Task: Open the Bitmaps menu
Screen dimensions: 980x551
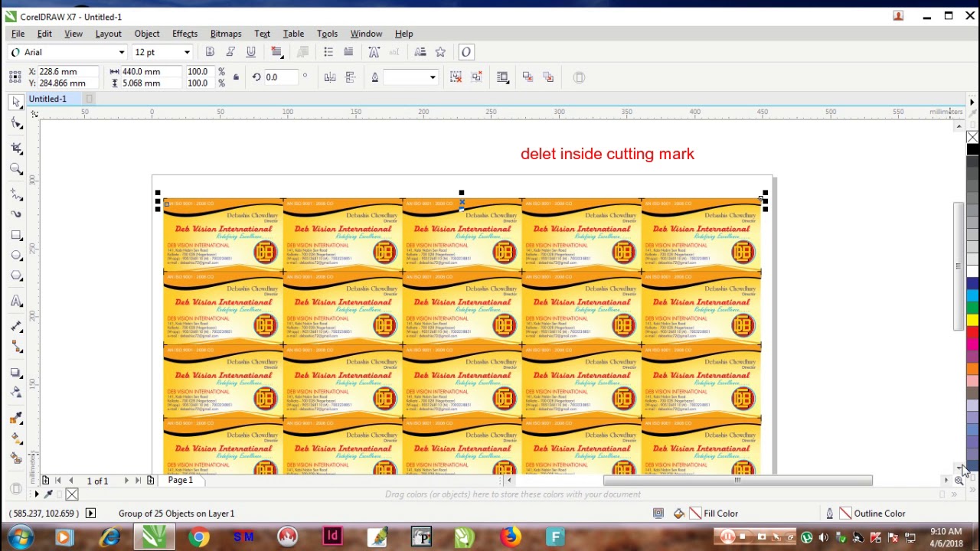Action: 226,34
